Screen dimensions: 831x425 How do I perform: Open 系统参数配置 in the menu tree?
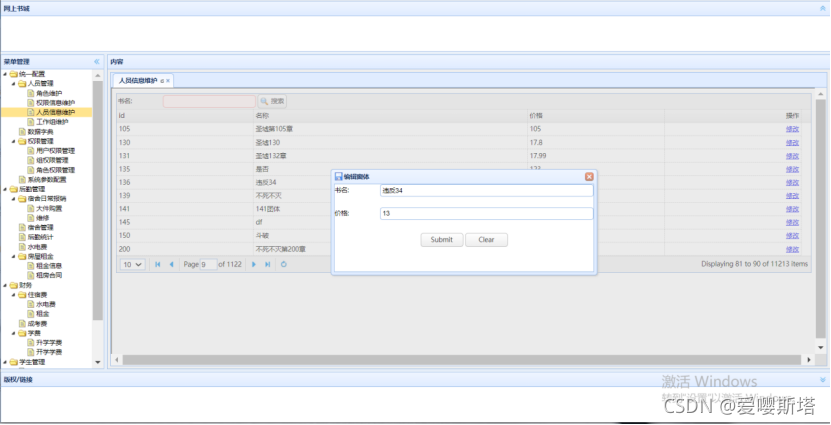click(x=47, y=180)
